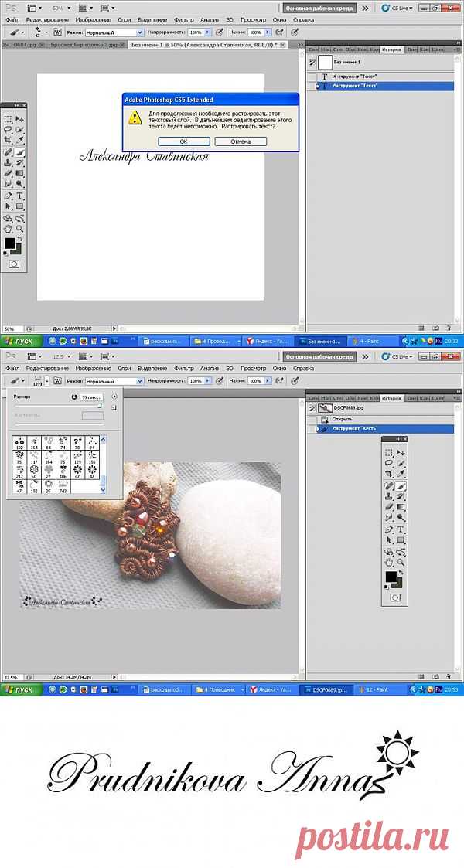Select the Rectangular Marquee tool in the Без имени-1 window
464x868 pixels.
click(x=9, y=119)
